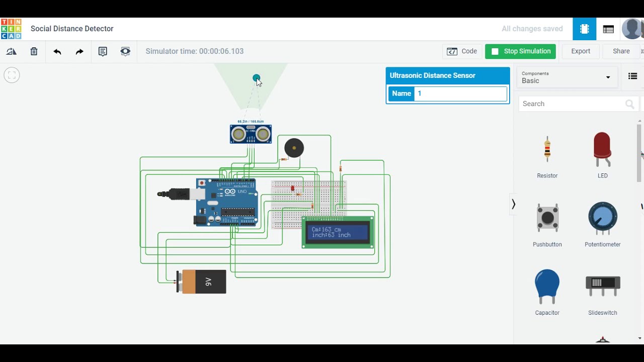Click the LCD display component
The width and height of the screenshot is (644, 362).
(x=338, y=232)
